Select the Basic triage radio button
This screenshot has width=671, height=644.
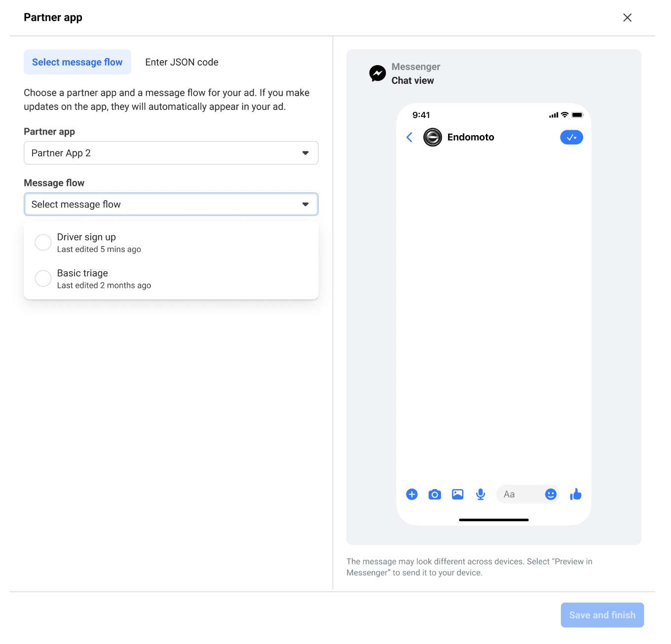point(43,279)
